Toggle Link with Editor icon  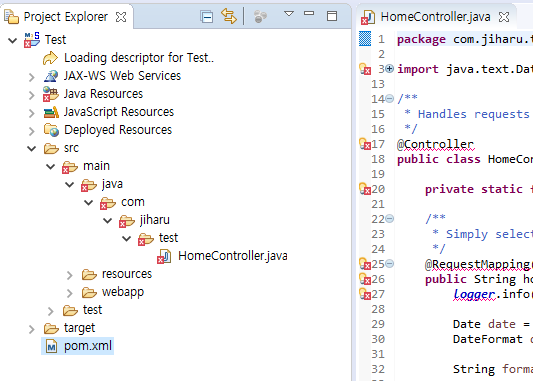229,16
